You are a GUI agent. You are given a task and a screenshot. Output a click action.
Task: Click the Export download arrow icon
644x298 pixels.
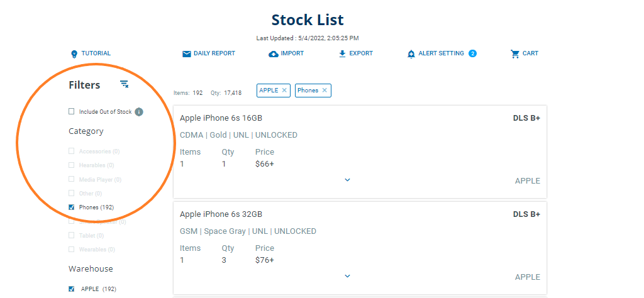click(343, 54)
